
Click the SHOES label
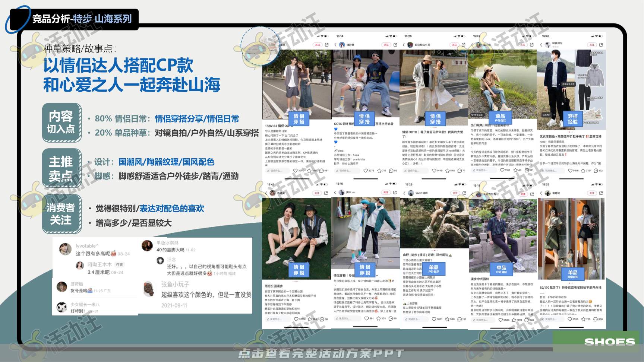click(x=609, y=342)
